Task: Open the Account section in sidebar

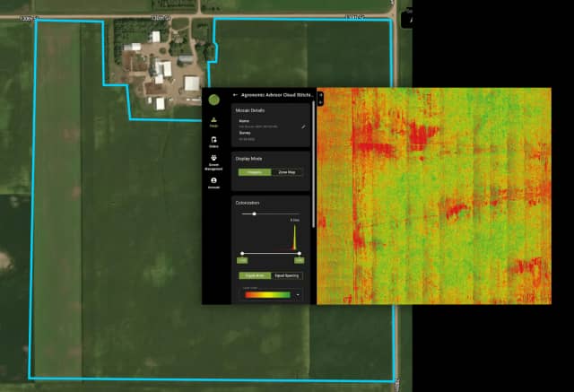Action: tap(213, 183)
